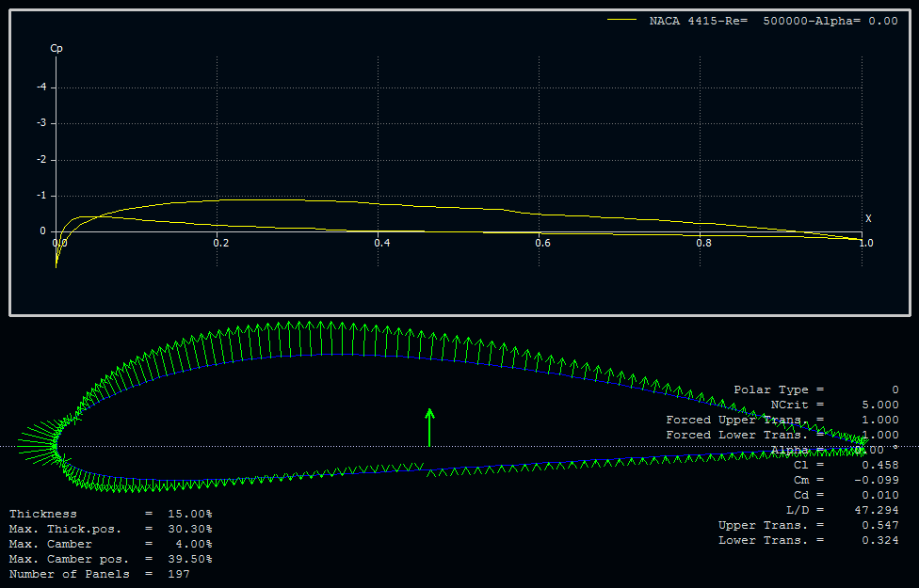Click the 0.4 tick on X axis
Screen dimensions: 919x588
coord(382,243)
